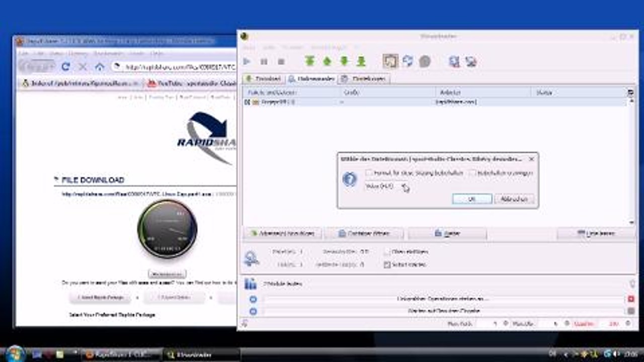Toggle the checked lower checkbox in the info panel
The width and height of the screenshot is (644, 362).
[x=387, y=264]
